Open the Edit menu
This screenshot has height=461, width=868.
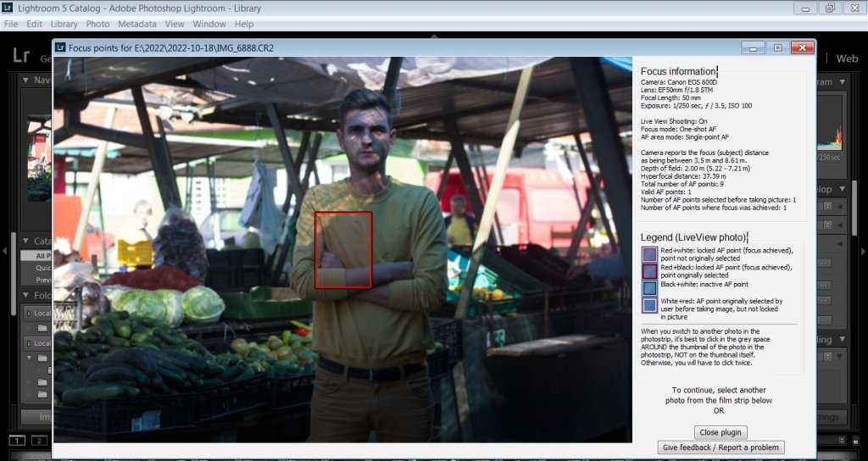pos(34,24)
